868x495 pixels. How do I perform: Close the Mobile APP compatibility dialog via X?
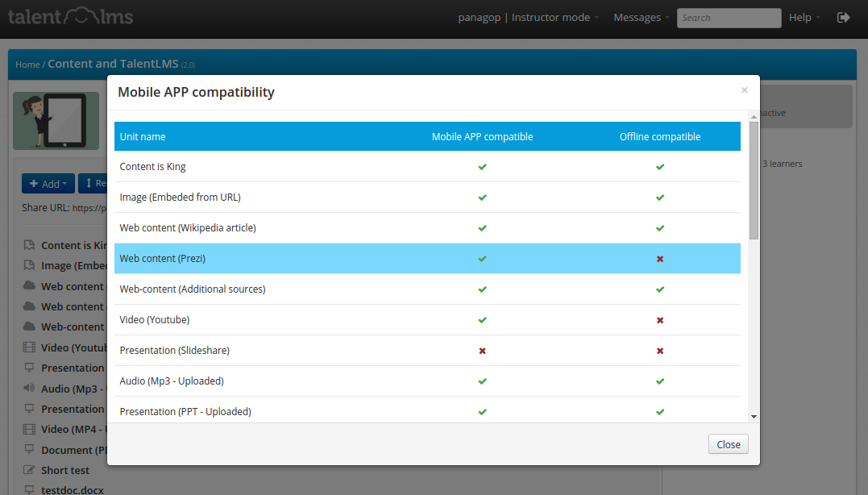pyautogui.click(x=744, y=90)
